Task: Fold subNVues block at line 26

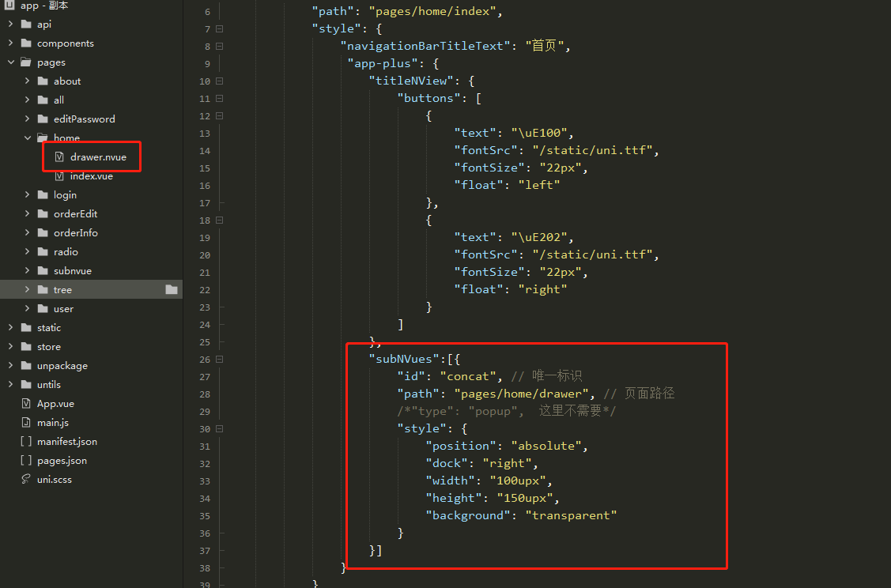Action: 219,360
